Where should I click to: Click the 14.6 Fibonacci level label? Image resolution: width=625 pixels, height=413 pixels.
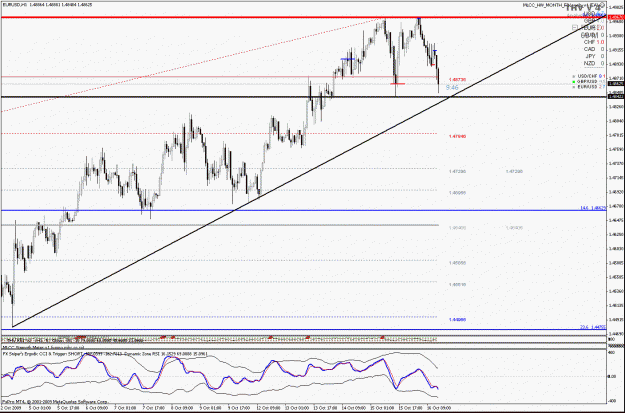tap(593, 208)
